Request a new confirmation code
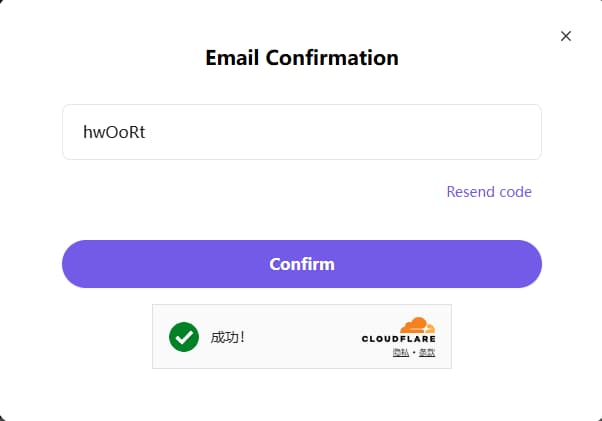Image resolution: width=602 pixels, height=421 pixels. [489, 192]
